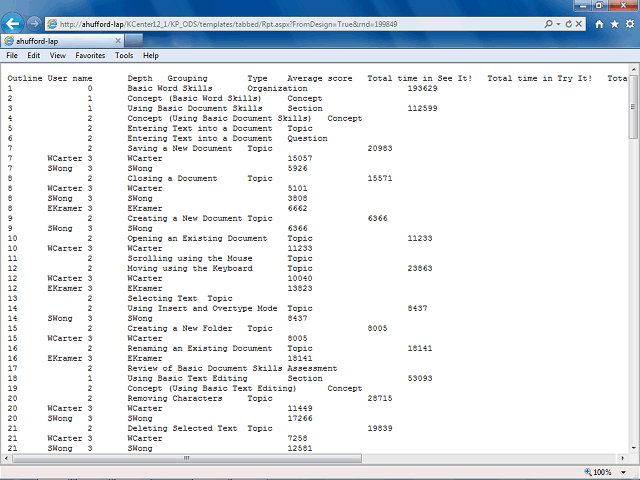The image size is (640, 480).
Task: Click the value 23863
Action: 420,268
